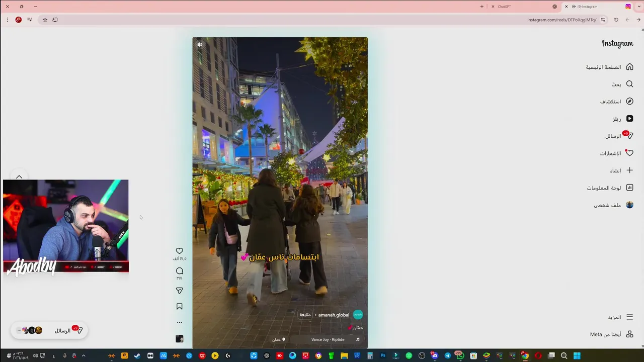The height and width of the screenshot is (362, 644).
Task: Open Rockstar Games Launcher taskbar icon
Action: click(124, 356)
